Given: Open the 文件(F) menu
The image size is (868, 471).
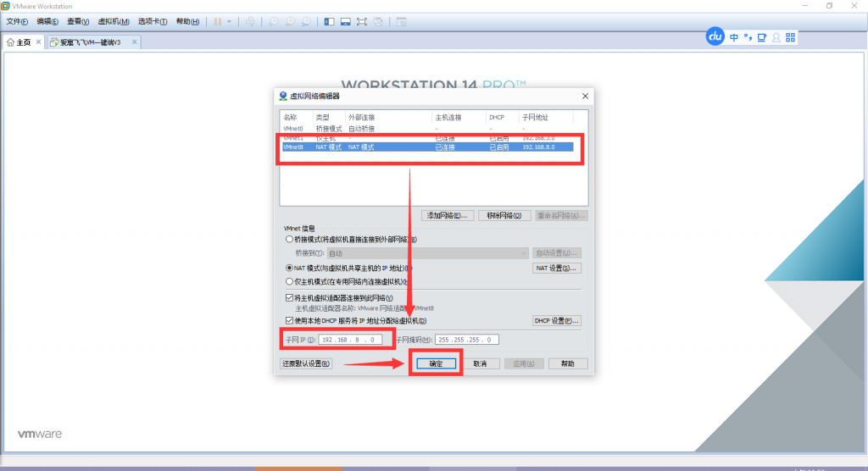Looking at the screenshot, I should click(17, 21).
